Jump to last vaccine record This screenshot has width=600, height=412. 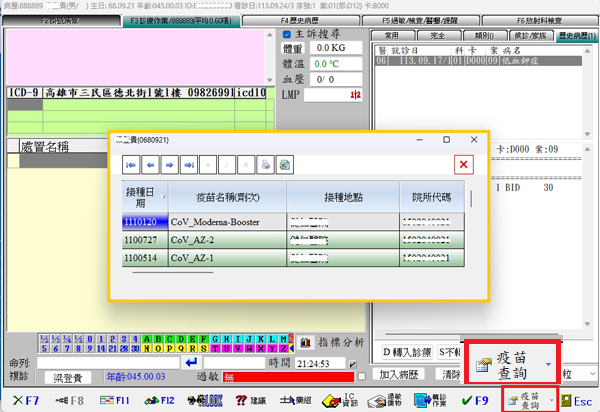click(189, 164)
